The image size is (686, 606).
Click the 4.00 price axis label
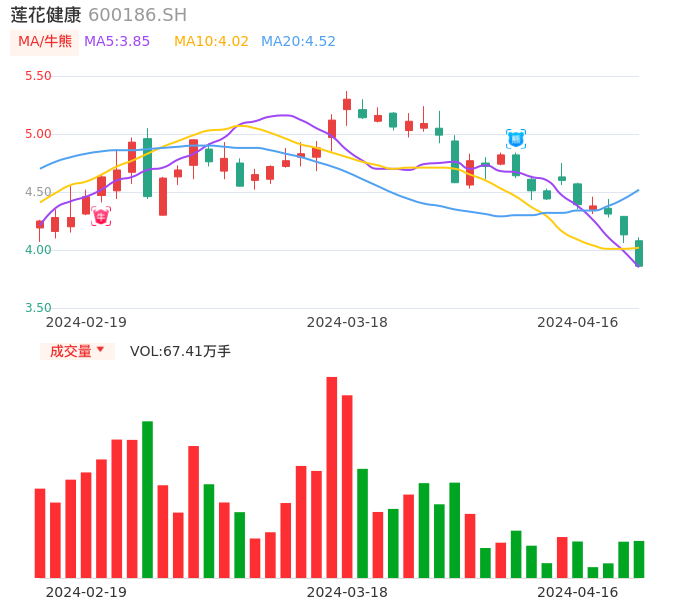click(x=38, y=250)
